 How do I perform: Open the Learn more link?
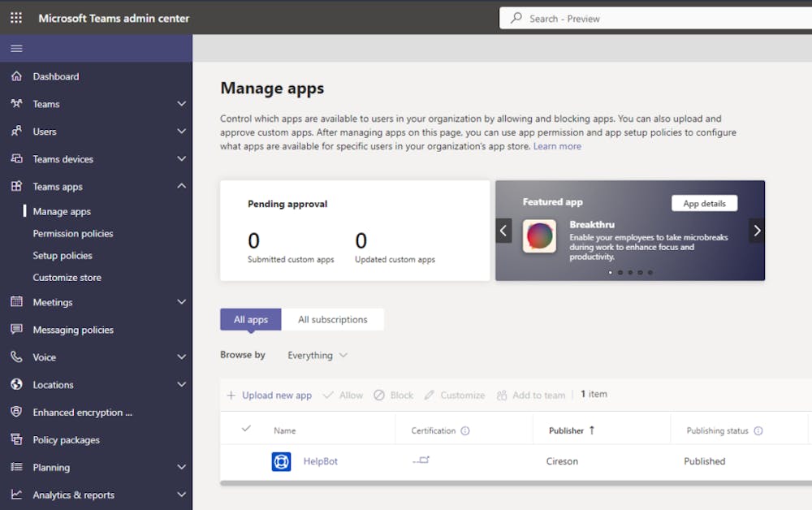click(557, 145)
